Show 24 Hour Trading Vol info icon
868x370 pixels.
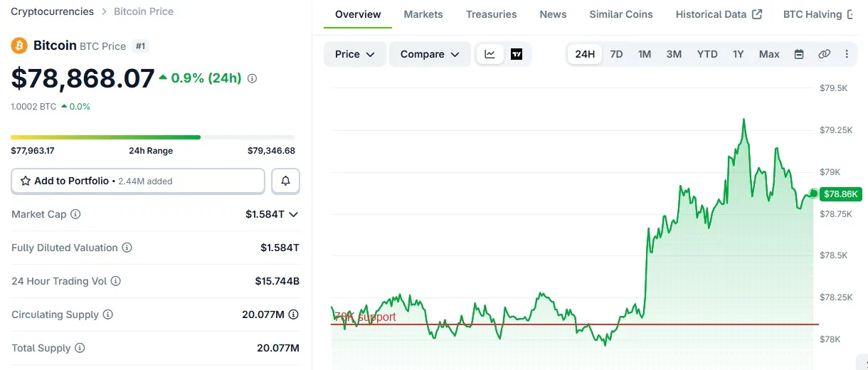pos(116,281)
